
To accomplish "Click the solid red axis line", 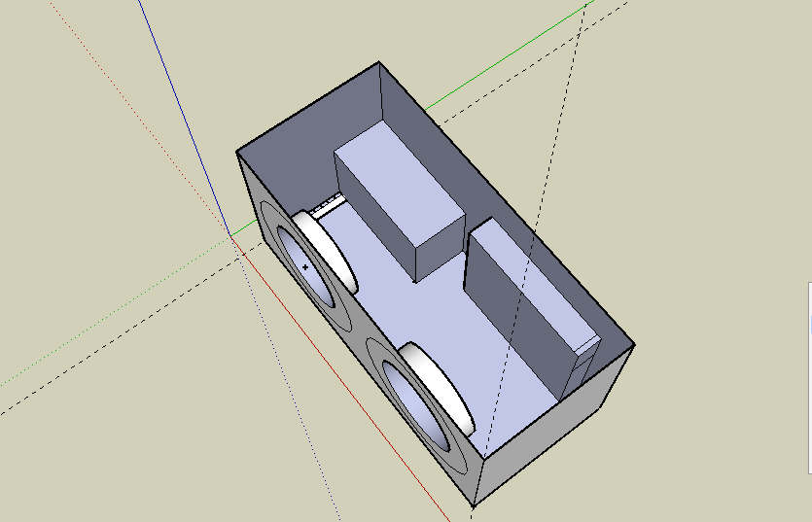I will coord(341,381).
